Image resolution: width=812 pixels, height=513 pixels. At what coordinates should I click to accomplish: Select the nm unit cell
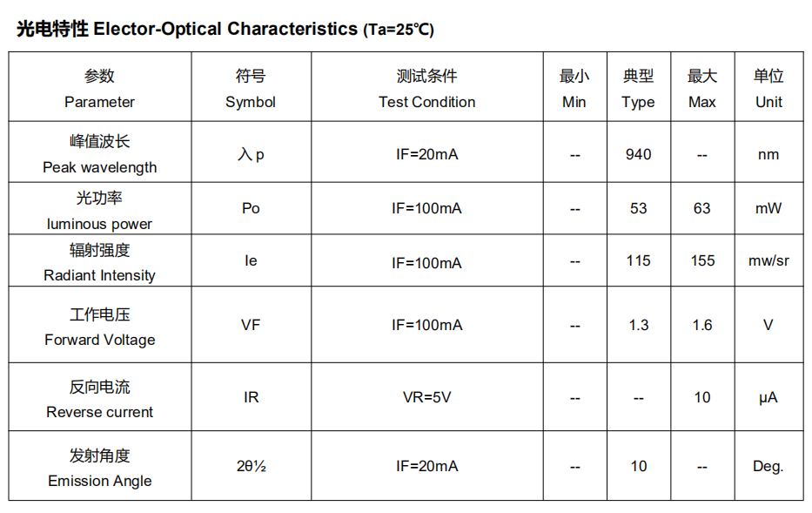[768, 154]
